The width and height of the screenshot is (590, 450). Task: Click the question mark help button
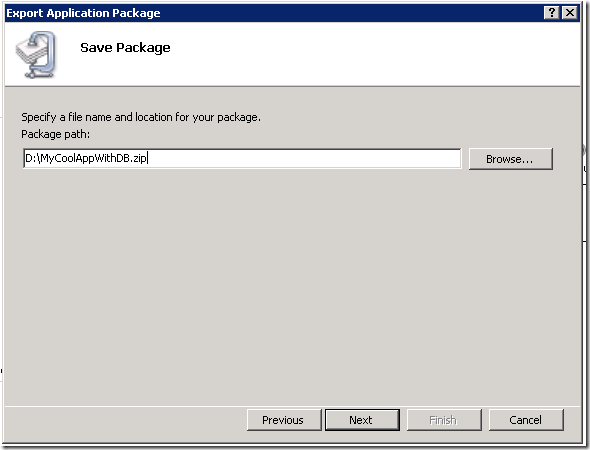[x=552, y=13]
